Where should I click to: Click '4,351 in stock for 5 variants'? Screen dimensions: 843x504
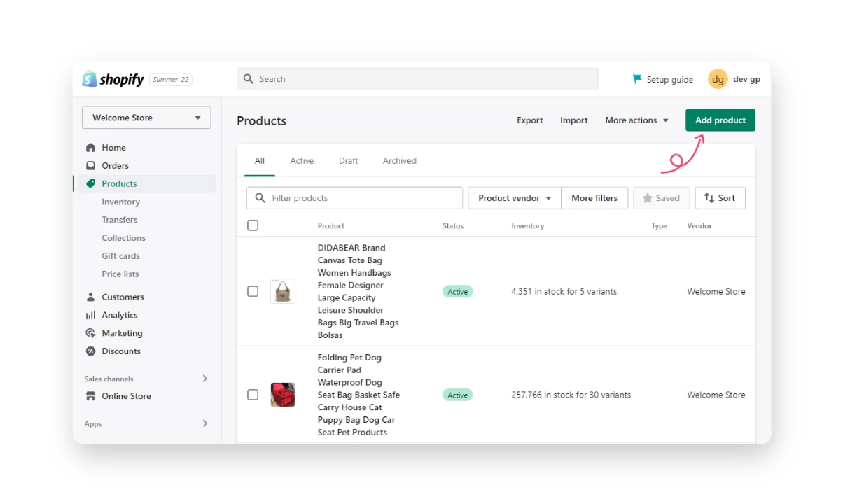click(564, 292)
